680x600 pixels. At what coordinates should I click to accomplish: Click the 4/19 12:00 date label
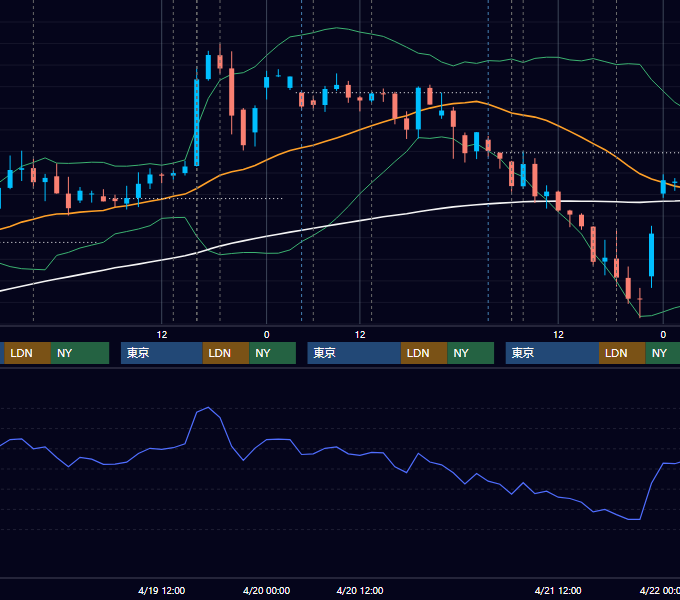(x=162, y=590)
